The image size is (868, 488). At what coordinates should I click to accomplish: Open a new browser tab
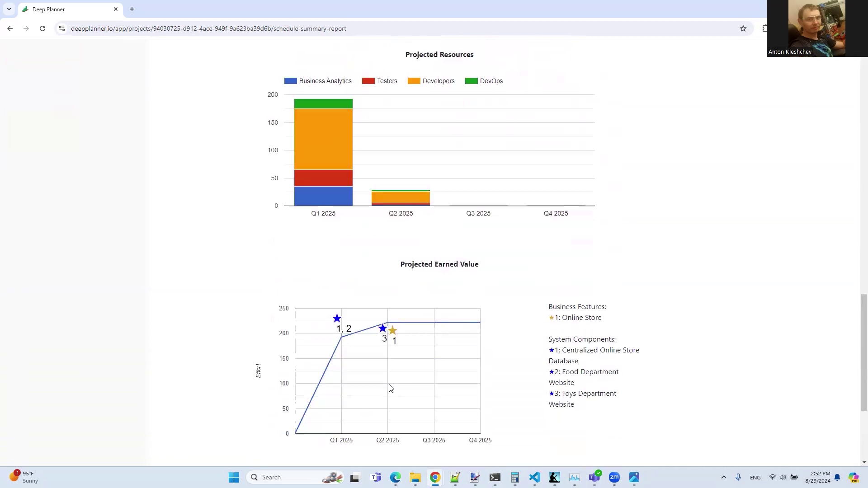(132, 9)
